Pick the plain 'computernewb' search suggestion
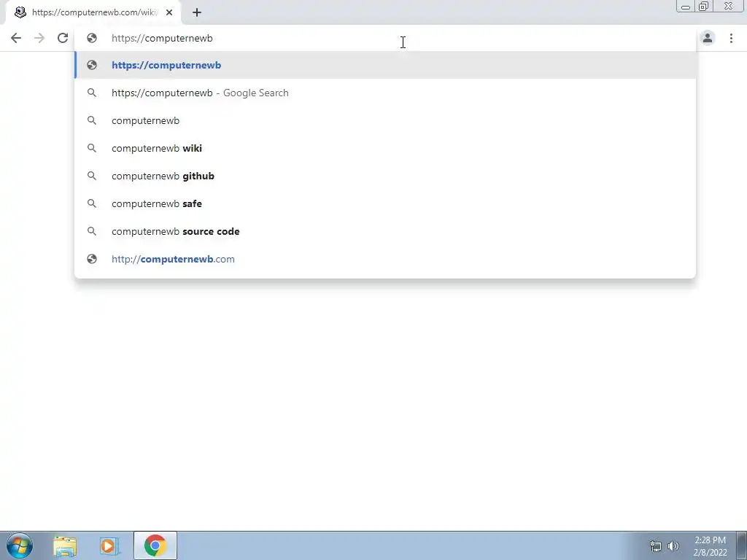 click(x=385, y=120)
